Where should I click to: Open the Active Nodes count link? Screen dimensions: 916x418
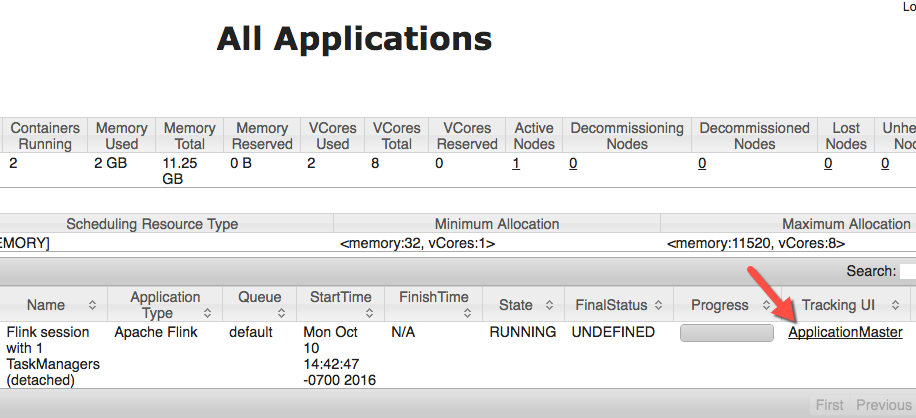click(516, 163)
